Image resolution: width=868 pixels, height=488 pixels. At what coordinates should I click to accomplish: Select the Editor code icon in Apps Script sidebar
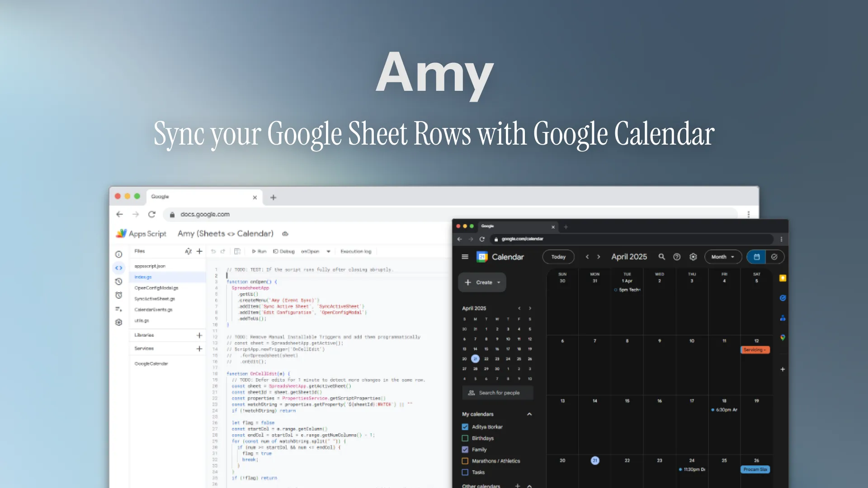click(x=118, y=268)
